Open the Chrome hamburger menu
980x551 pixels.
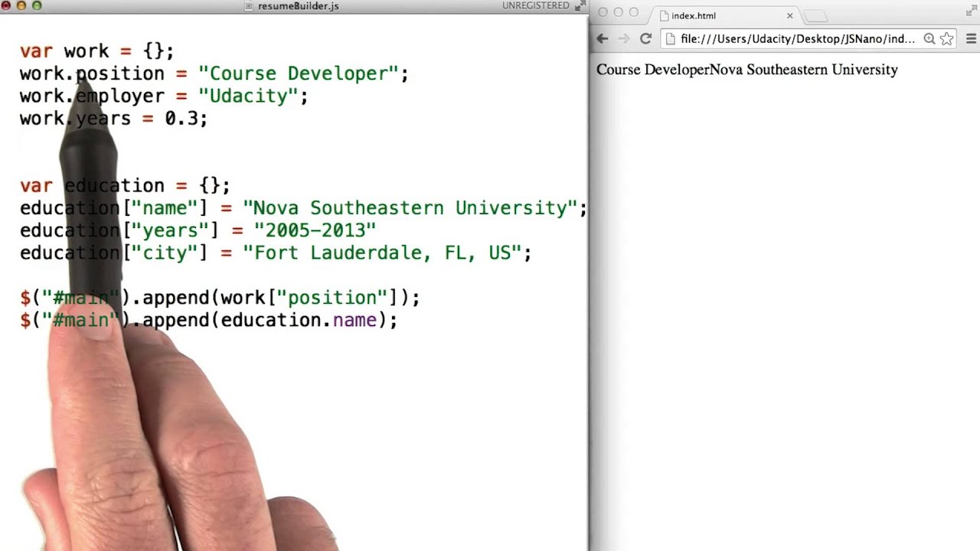pyautogui.click(x=971, y=39)
